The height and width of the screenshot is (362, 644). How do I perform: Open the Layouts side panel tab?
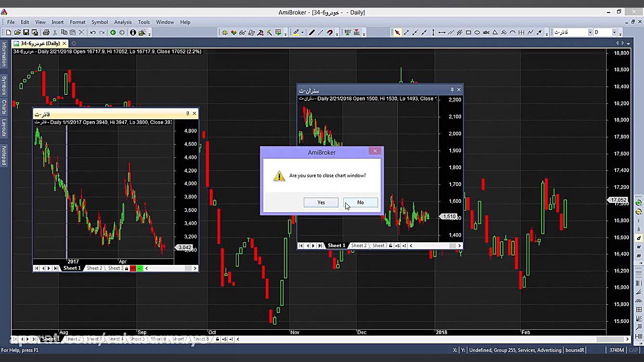click(4, 128)
